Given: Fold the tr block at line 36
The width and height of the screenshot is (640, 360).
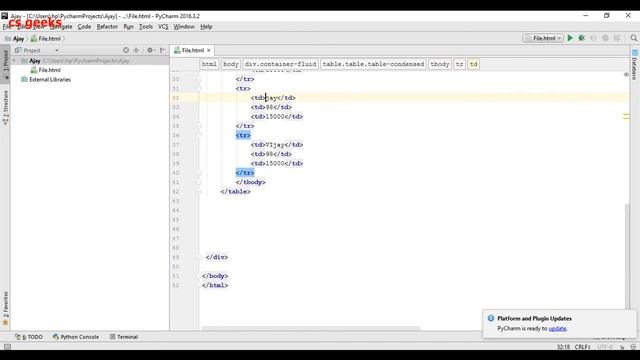Looking at the screenshot, I should click(x=199, y=135).
